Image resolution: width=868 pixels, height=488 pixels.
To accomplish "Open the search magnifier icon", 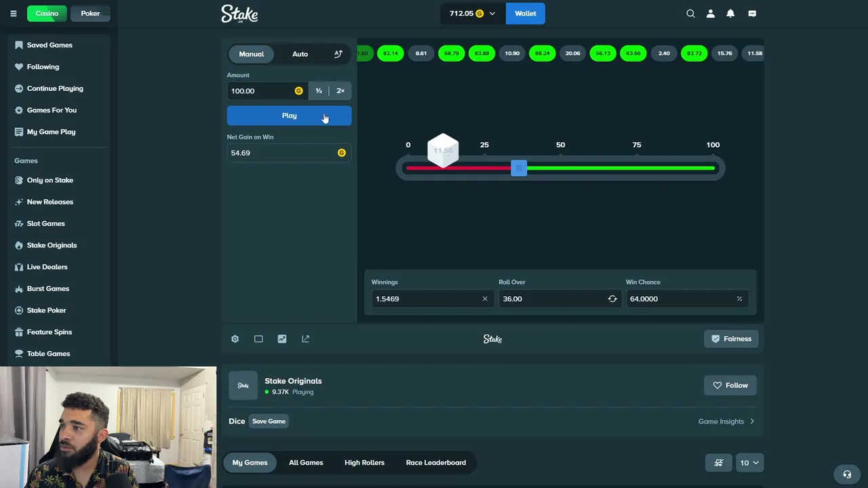I will click(690, 14).
